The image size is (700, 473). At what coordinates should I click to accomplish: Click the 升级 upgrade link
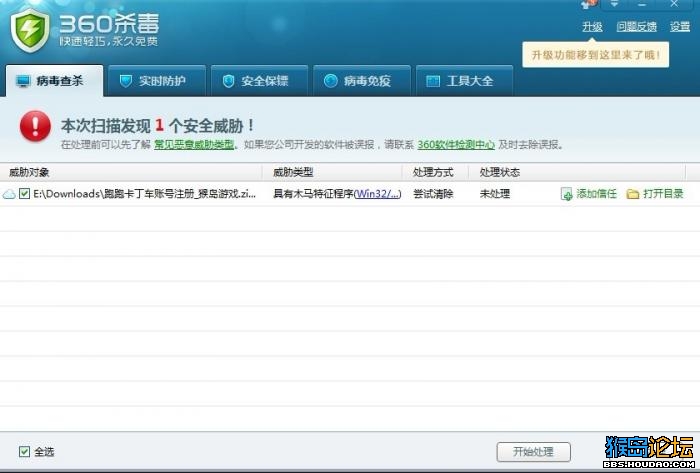(x=592, y=27)
